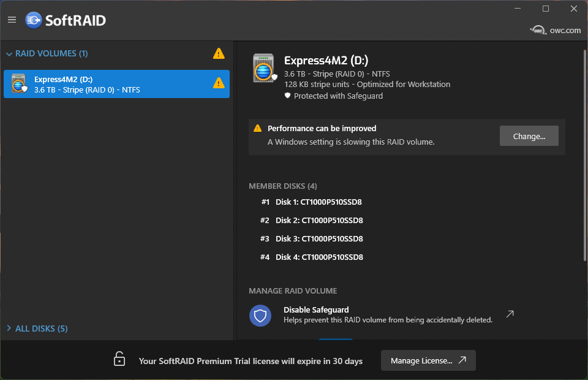Viewport: 588px width, 380px height.
Task: Click the Manage License... button
Action: tap(428, 360)
